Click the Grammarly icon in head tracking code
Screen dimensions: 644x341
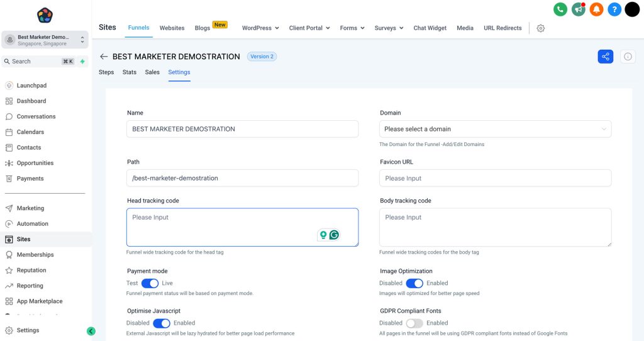pos(335,235)
